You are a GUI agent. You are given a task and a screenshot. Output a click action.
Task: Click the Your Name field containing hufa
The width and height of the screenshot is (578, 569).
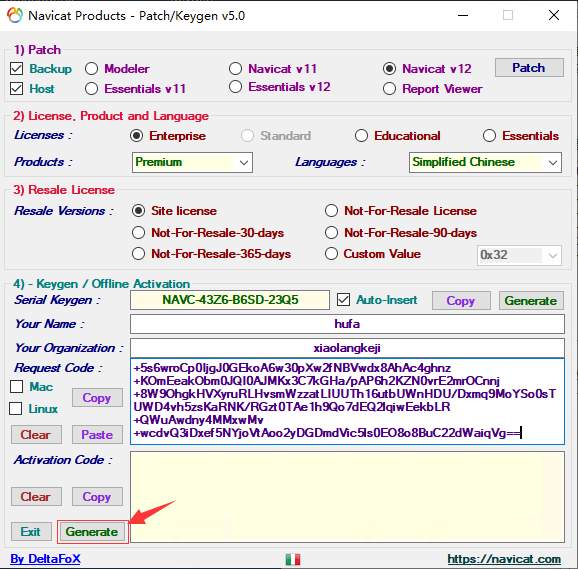point(347,324)
